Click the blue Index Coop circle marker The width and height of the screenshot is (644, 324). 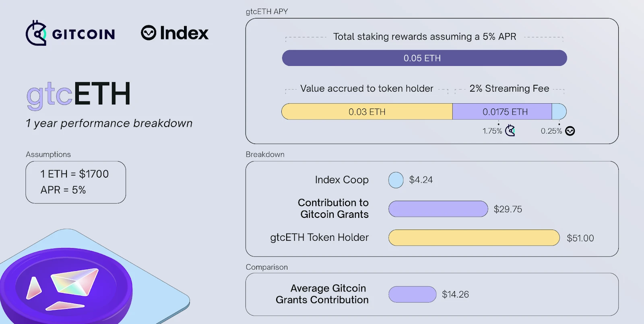coord(396,180)
